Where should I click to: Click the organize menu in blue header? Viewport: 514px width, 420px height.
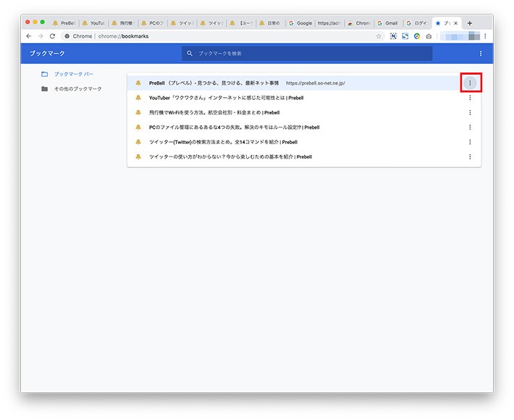coord(481,54)
